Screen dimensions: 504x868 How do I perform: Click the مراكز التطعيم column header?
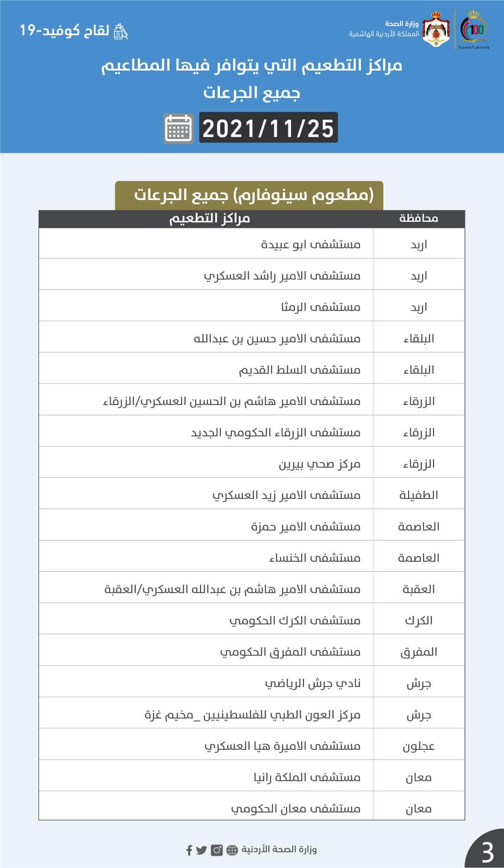click(210, 218)
